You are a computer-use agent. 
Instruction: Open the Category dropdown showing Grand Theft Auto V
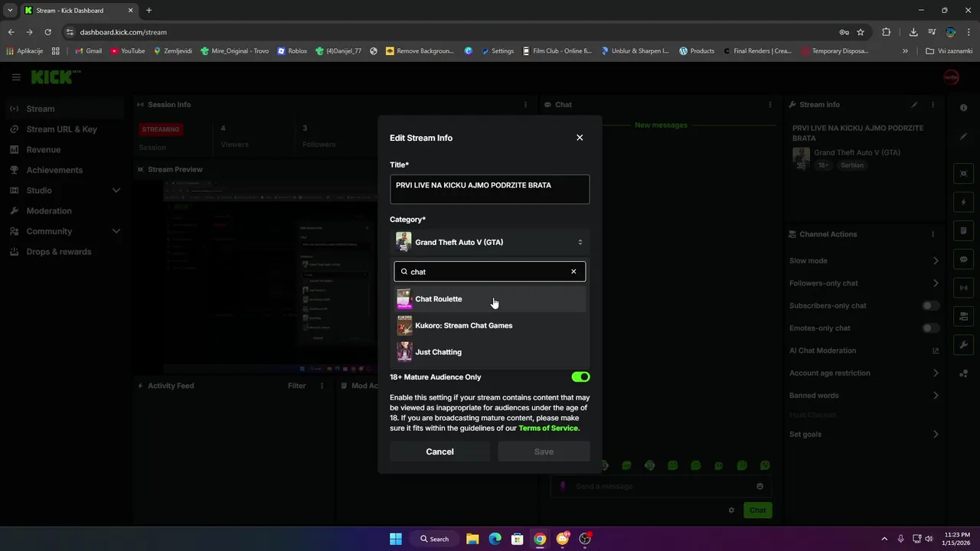[490, 242]
